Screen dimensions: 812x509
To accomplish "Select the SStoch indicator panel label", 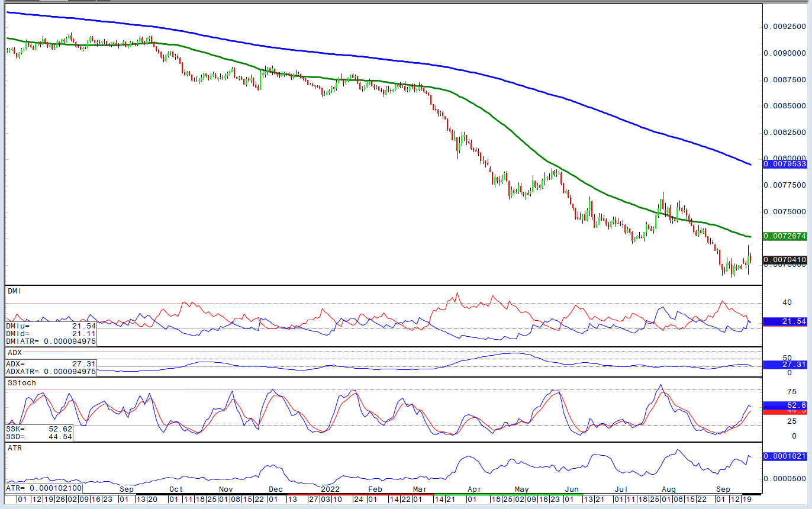I will point(22,383).
